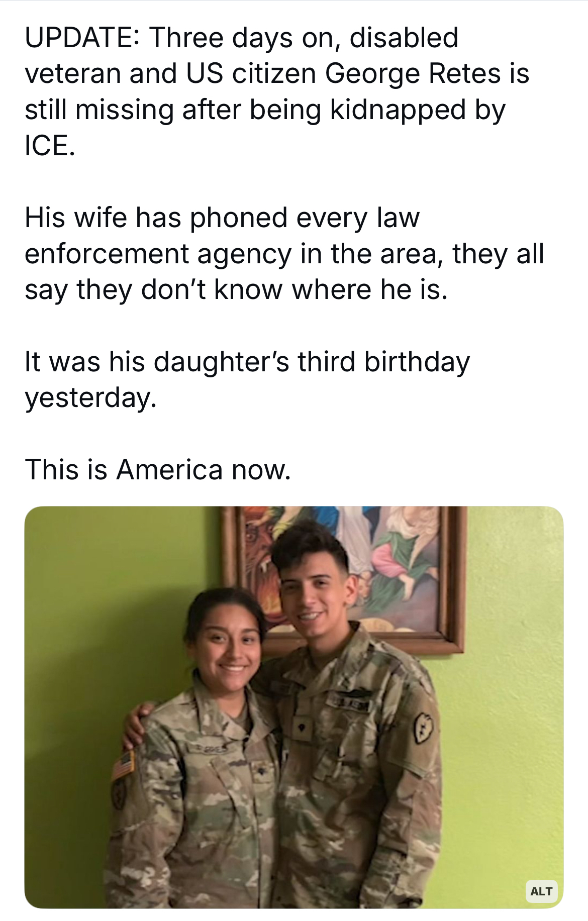Click the 'UPDATE: Three days on' paragraph
Screen dimensions: 588x921
pos(276,91)
